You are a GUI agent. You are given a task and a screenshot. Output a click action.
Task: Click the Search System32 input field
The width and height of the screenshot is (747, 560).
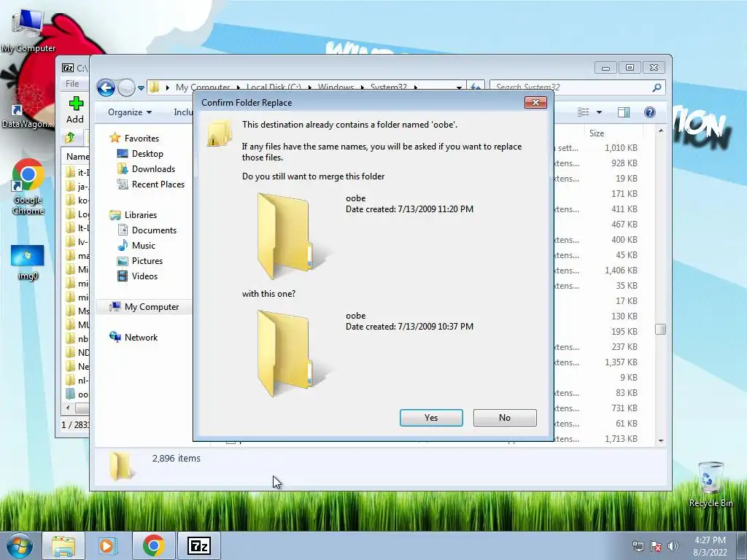pos(572,87)
